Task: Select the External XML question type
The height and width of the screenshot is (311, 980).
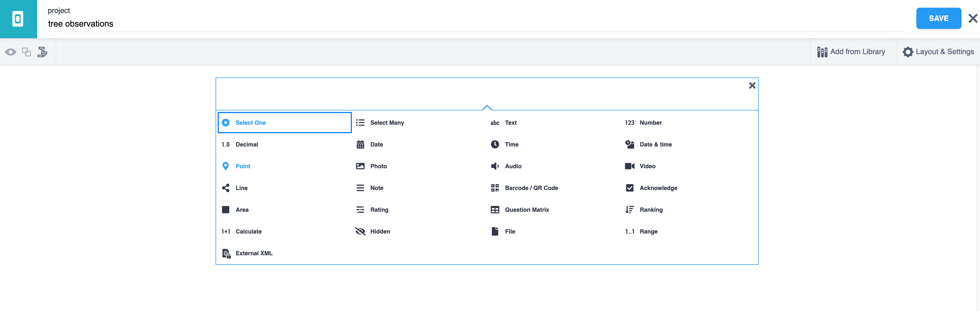Action: 254,253
